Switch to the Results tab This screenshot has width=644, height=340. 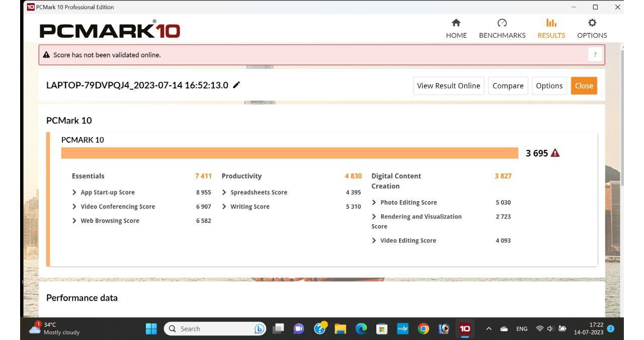(551, 29)
